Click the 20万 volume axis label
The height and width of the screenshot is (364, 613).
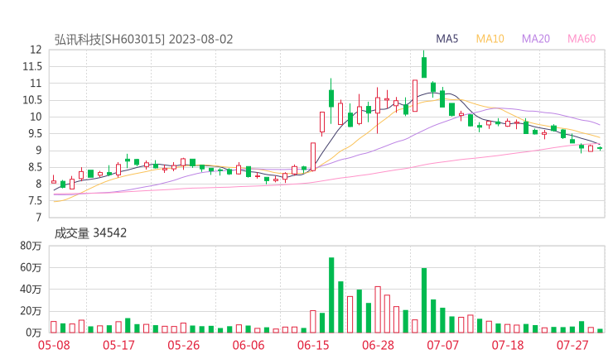31,311
